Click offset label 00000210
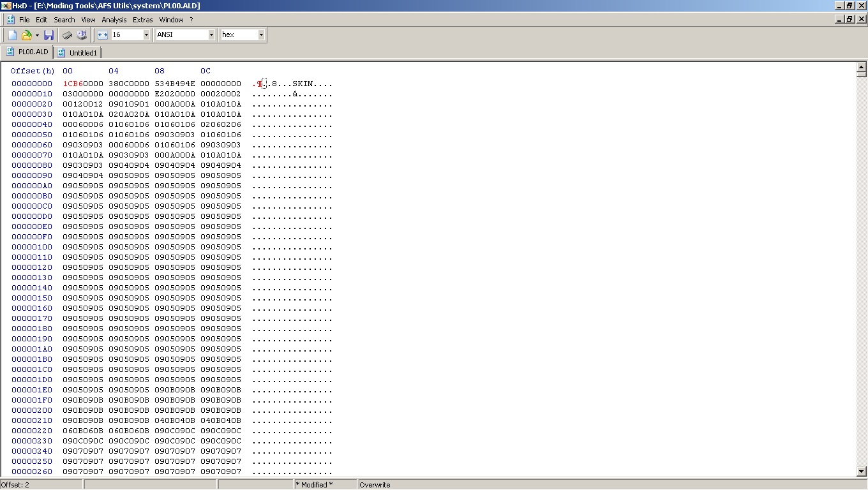The image size is (868, 490). tap(32, 420)
